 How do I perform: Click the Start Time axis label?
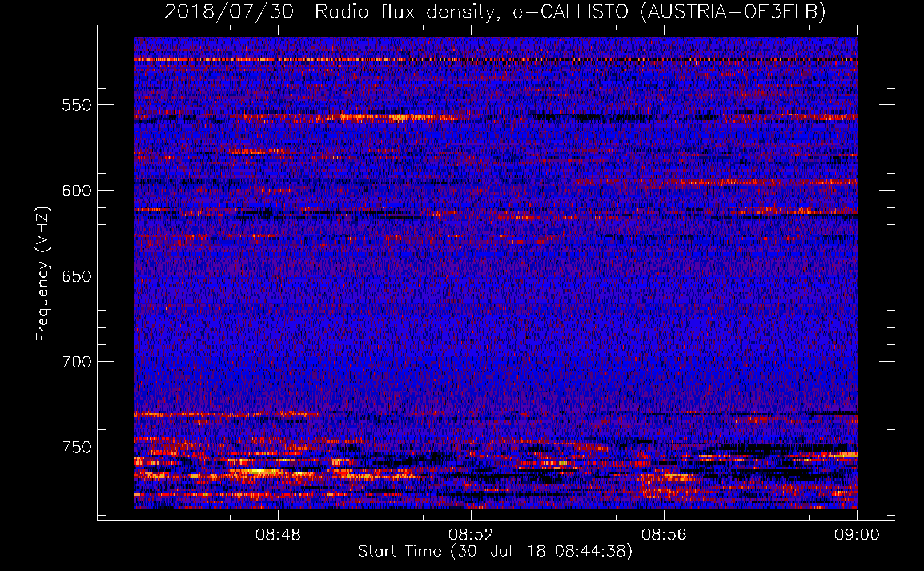495,552
